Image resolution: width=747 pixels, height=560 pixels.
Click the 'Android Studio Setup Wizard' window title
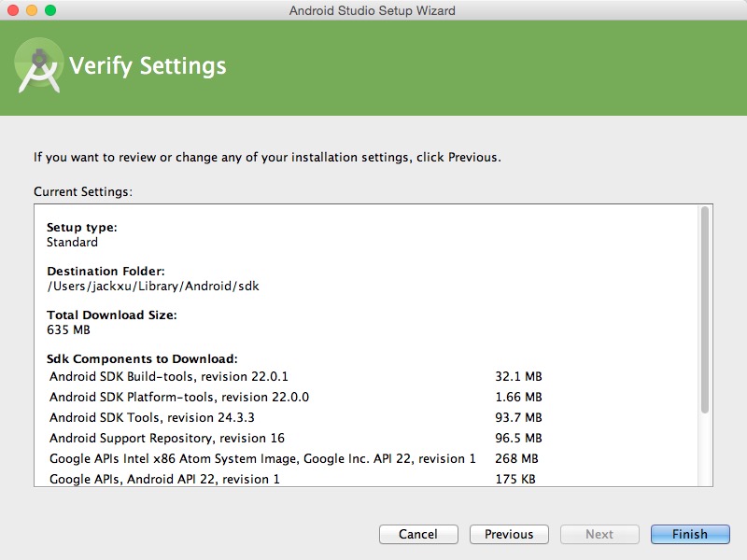(x=372, y=10)
